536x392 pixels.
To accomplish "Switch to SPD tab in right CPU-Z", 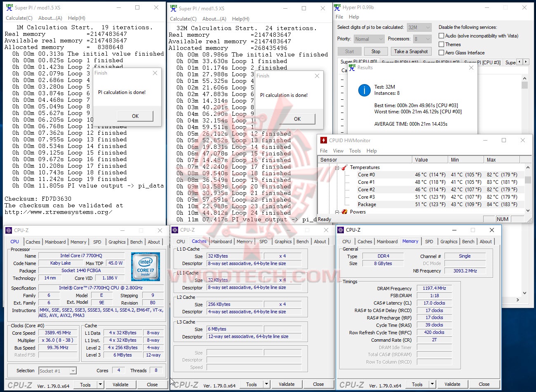I will click(429, 242).
